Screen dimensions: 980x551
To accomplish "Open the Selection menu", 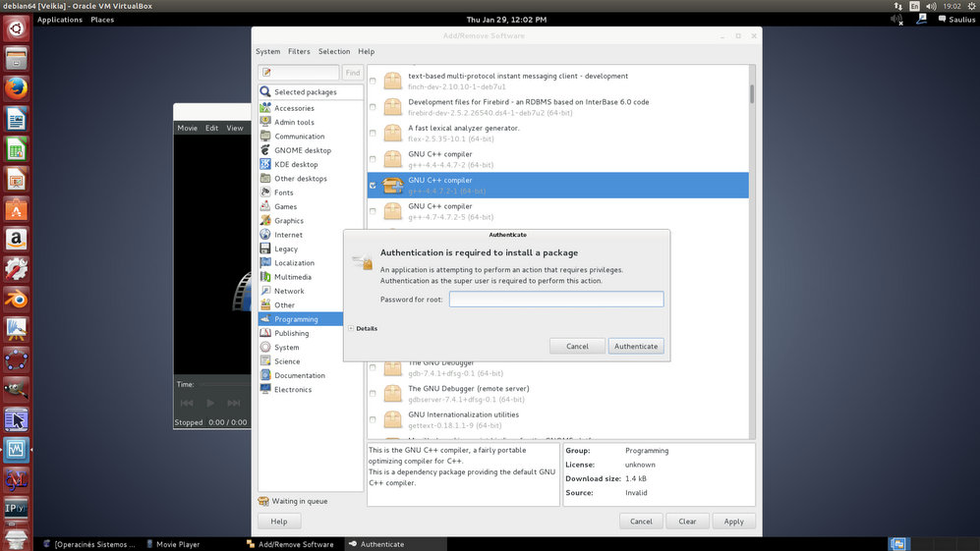I will (333, 51).
